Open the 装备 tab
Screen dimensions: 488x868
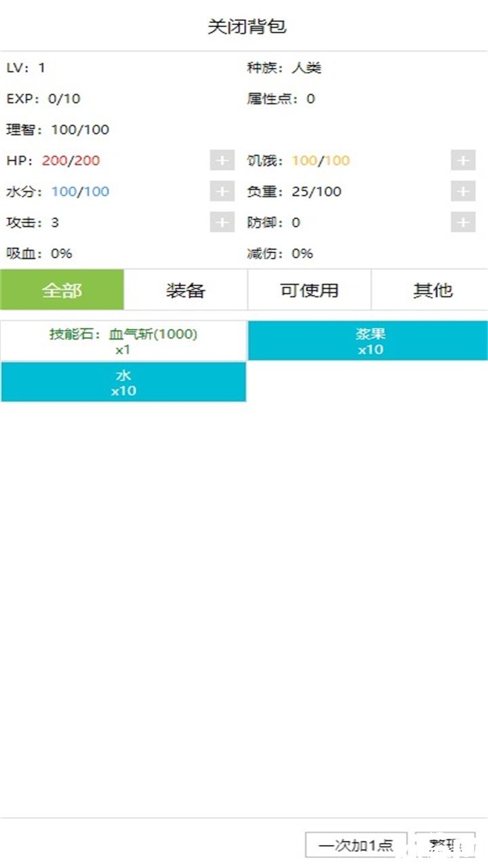(x=186, y=290)
